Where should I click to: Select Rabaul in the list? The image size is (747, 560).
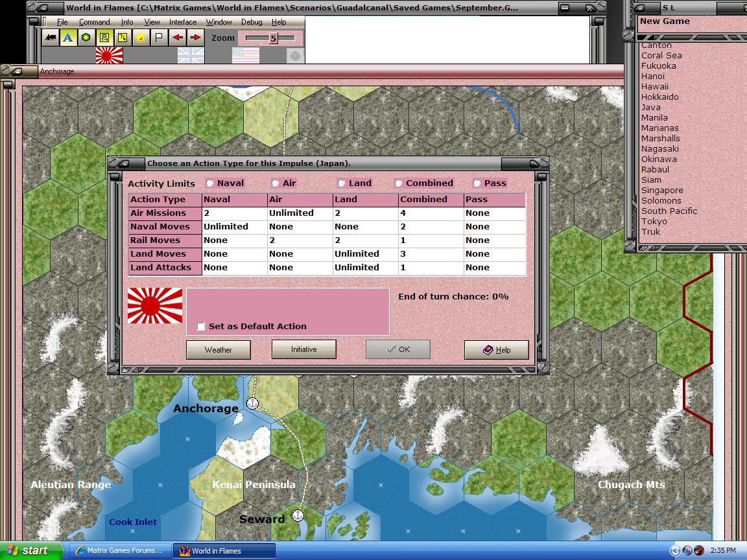655,170
